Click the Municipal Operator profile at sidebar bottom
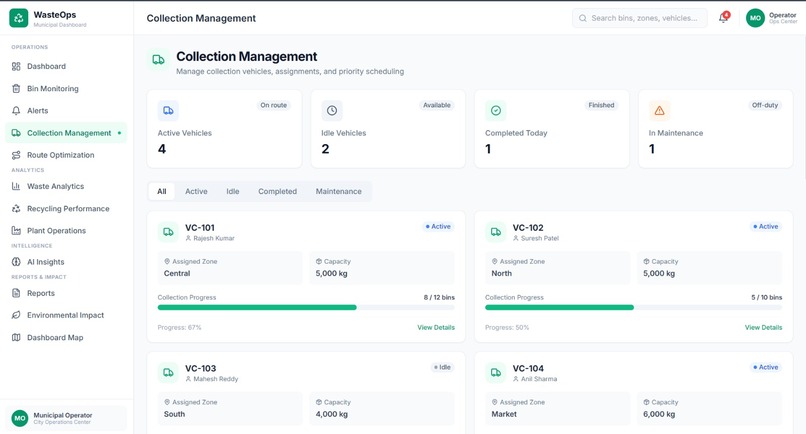Viewport: 806px width, 434px height. point(66,418)
